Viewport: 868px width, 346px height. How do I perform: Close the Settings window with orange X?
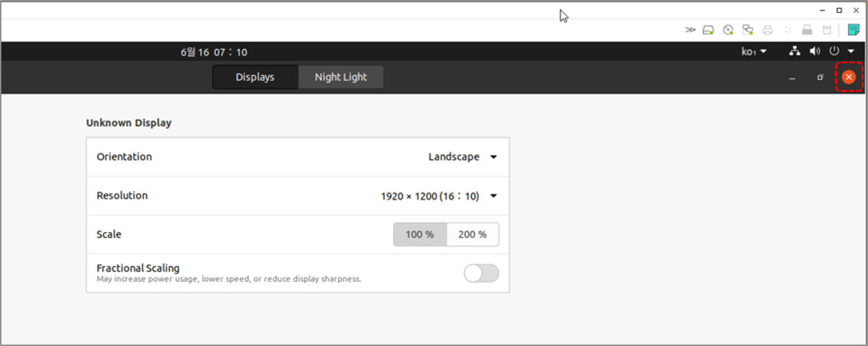849,77
